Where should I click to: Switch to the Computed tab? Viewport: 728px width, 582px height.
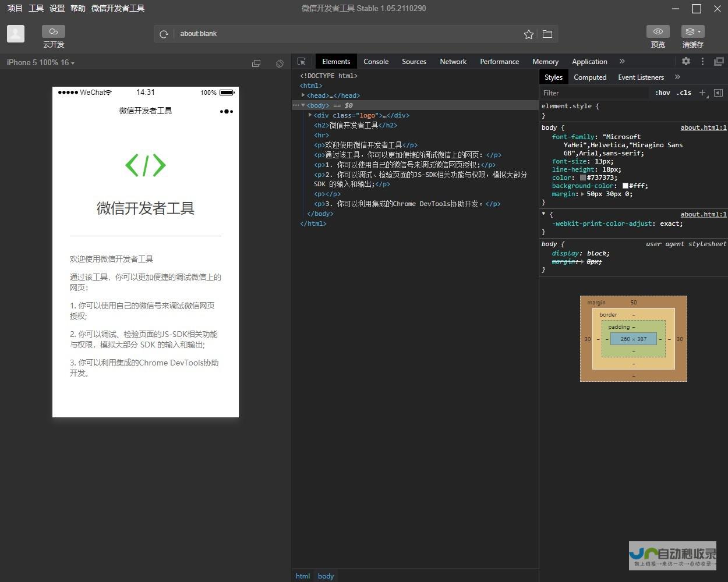click(590, 77)
